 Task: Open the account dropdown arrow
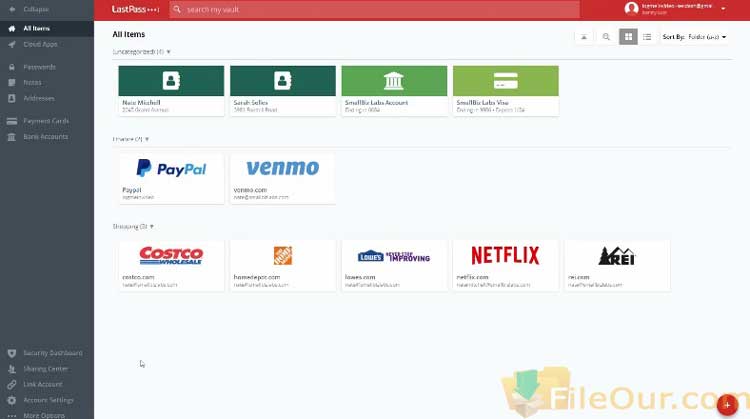pyautogui.click(x=723, y=9)
